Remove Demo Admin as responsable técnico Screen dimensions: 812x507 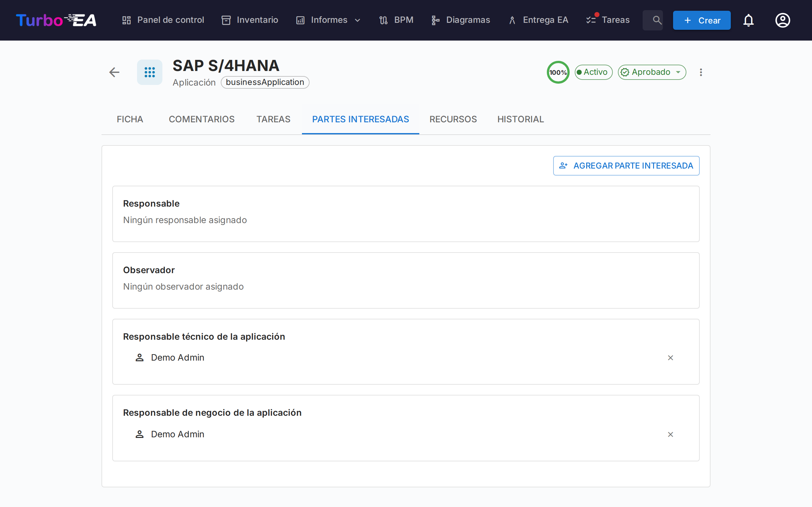671,357
